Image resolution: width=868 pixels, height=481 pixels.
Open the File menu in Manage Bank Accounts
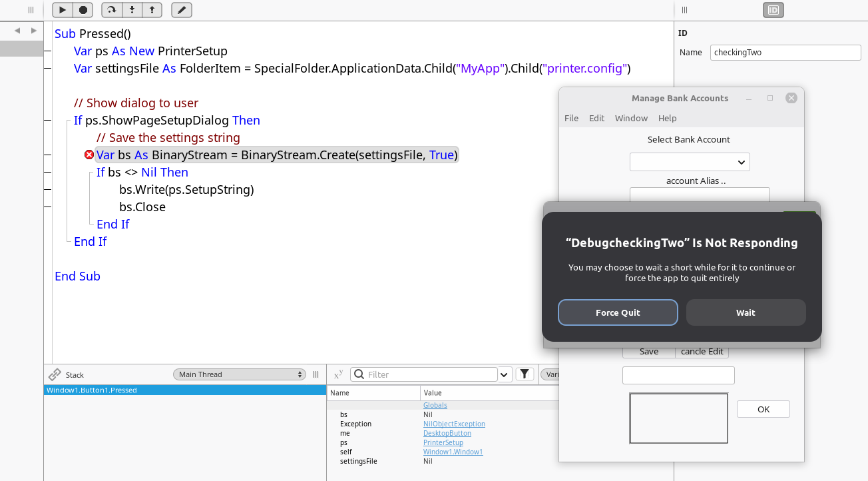point(571,118)
